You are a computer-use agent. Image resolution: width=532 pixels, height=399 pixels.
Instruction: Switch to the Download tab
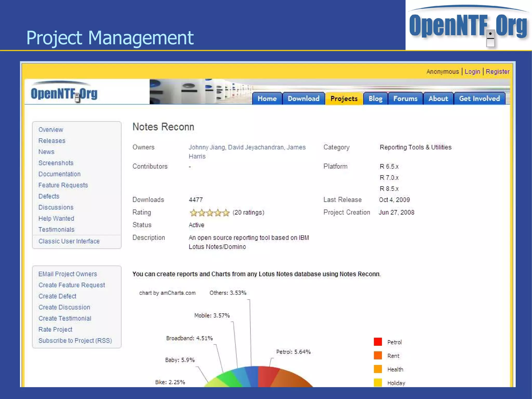pyautogui.click(x=304, y=99)
